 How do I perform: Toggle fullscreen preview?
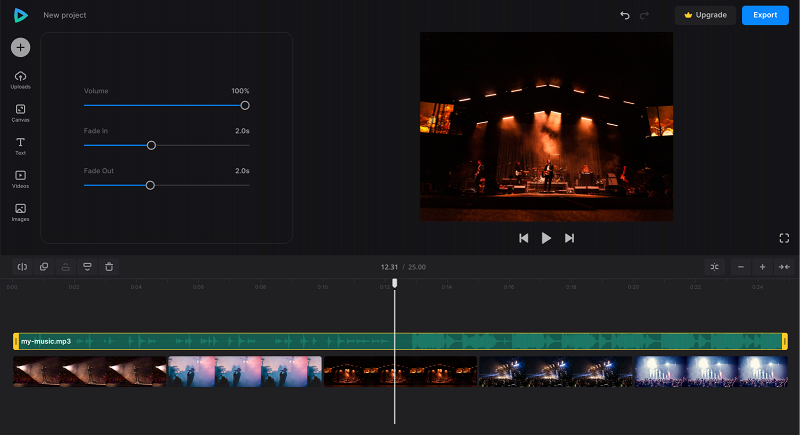(784, 238)
